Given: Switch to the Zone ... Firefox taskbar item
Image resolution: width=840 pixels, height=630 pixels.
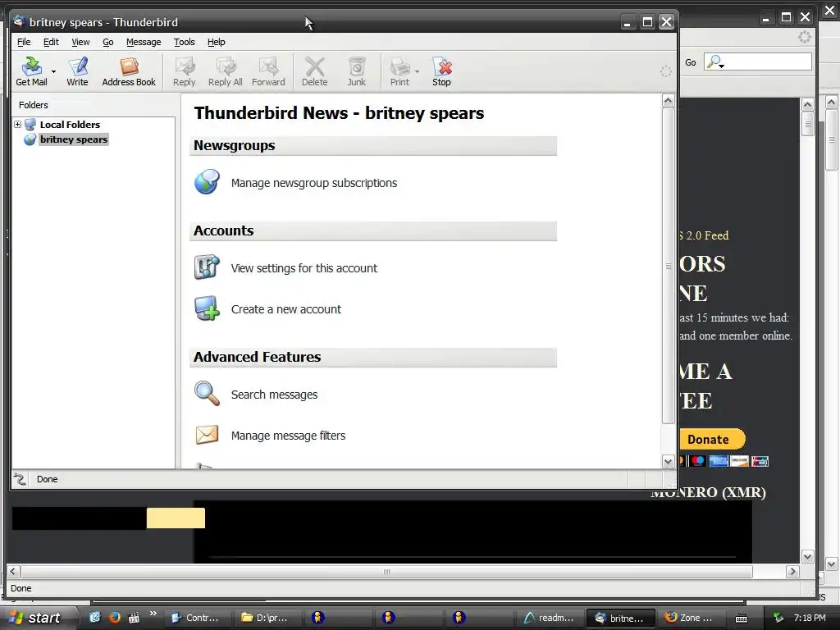Looking at the screenshot, I should point(690,619).
